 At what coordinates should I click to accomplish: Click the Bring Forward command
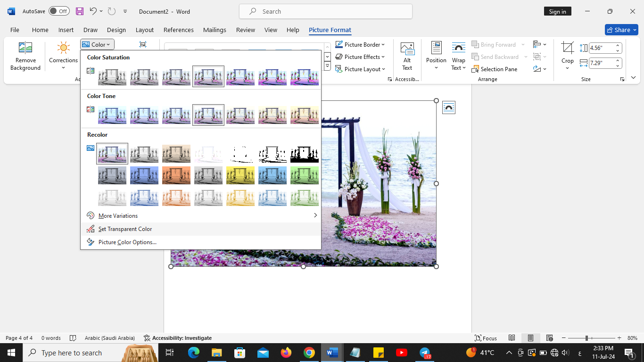[x=494, y=44]
